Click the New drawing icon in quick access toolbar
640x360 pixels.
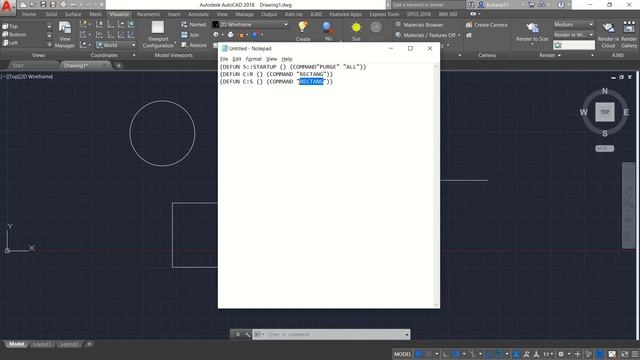[x=24, y=5]
